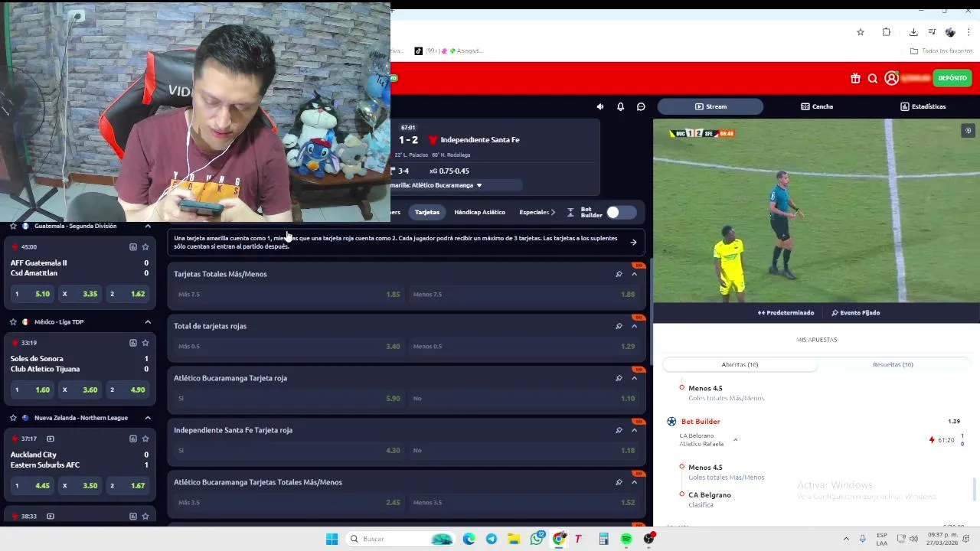The width and height of the screenshot is (980, 551).
Task: Click the green DEPÓSITO button
Action: 952,78
